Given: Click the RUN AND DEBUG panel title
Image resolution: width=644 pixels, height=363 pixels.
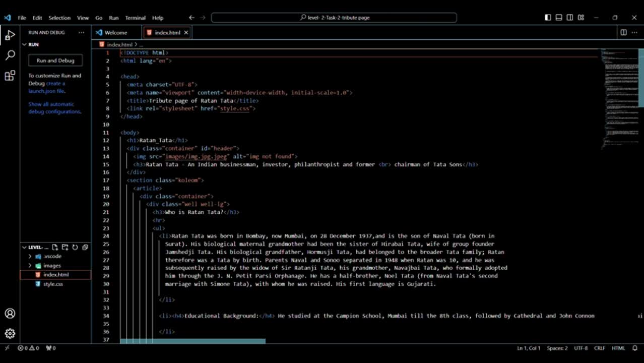Looking at the screenshot, I should 46,32.
